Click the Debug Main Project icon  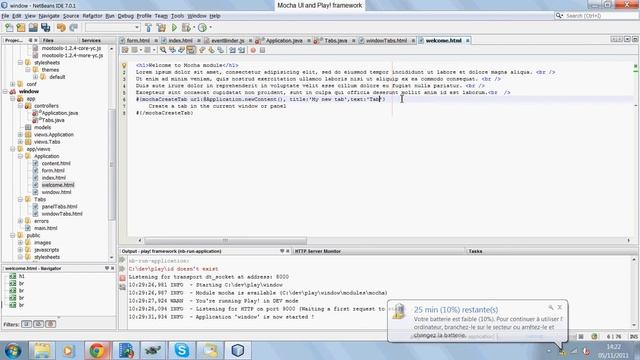tap(186, 28)
